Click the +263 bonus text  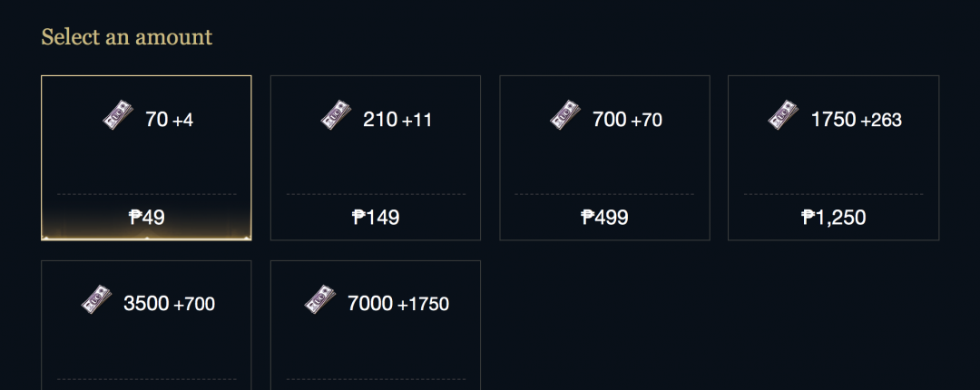pyautogui.click(x=881, y=120)
